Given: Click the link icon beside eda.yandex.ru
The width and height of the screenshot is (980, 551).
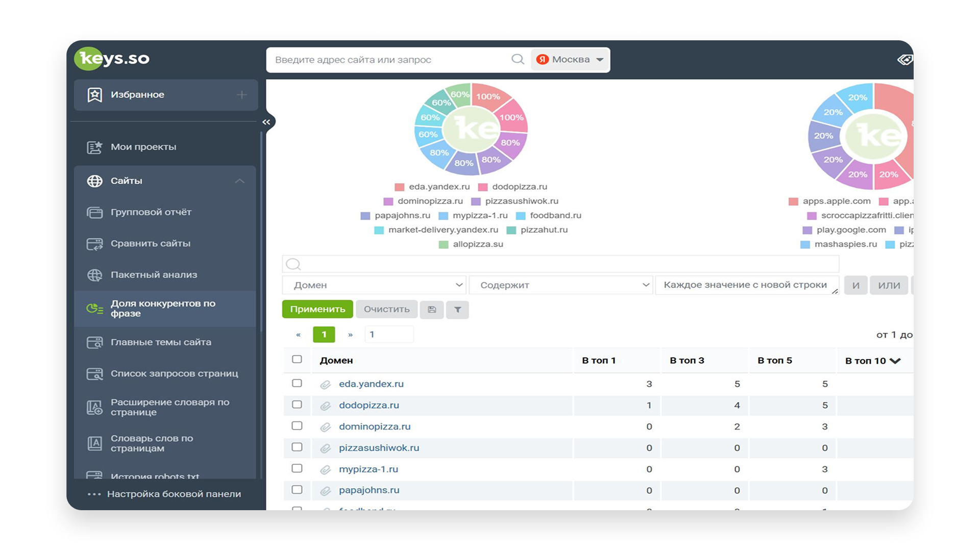Looking at the screenshot, I should [x=325, y=384].
